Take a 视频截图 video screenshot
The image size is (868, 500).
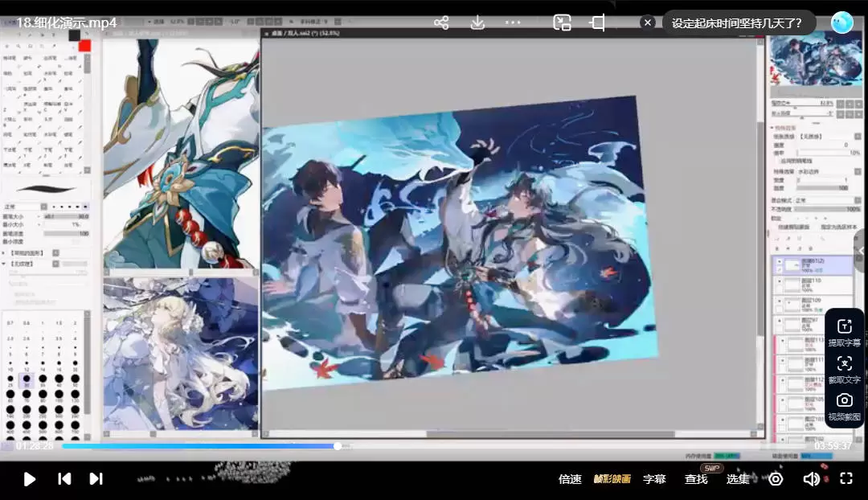point(844,406)
